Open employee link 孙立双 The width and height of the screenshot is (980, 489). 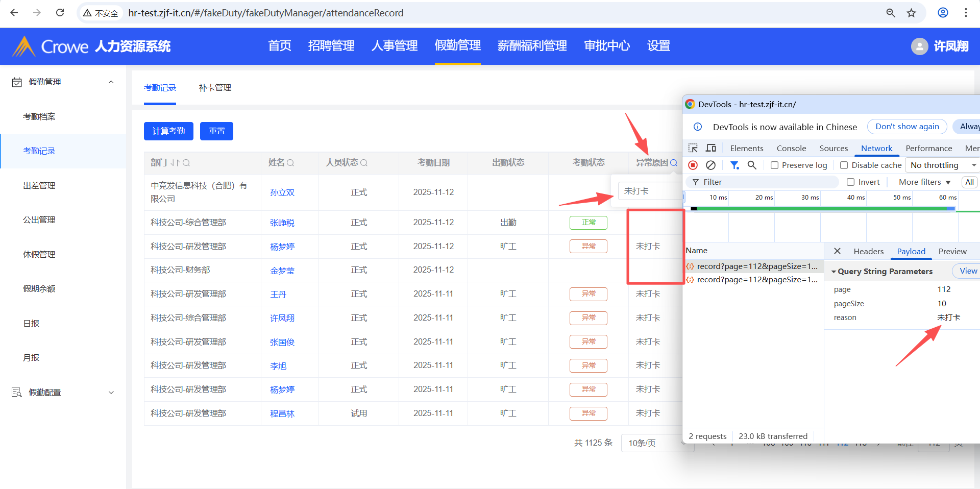pyautogui.click(x=282, y=192)
